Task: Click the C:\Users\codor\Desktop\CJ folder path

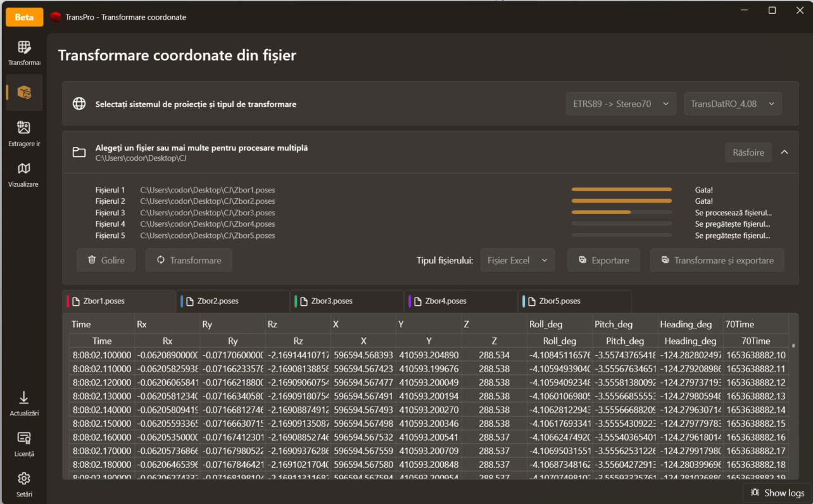Action: tap(141, 158)
